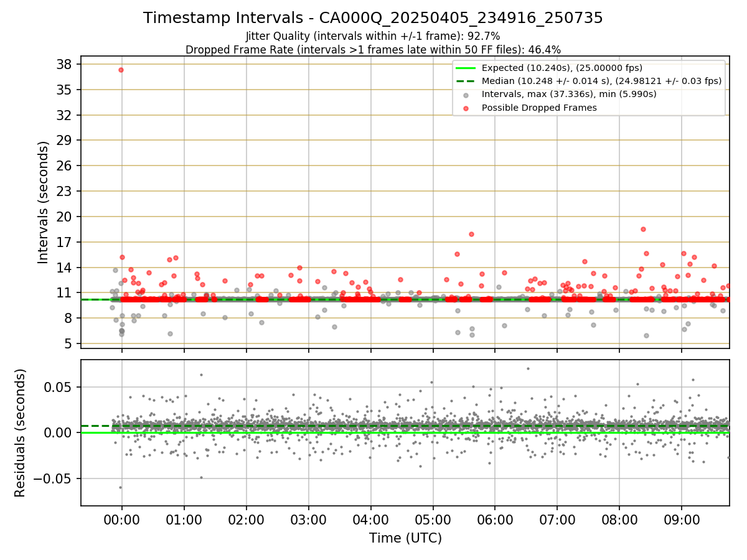This screenshot has width=747, height=560.
Task: Click the 0.05 tick on residuals axis
Action: (x=59, y=386)
